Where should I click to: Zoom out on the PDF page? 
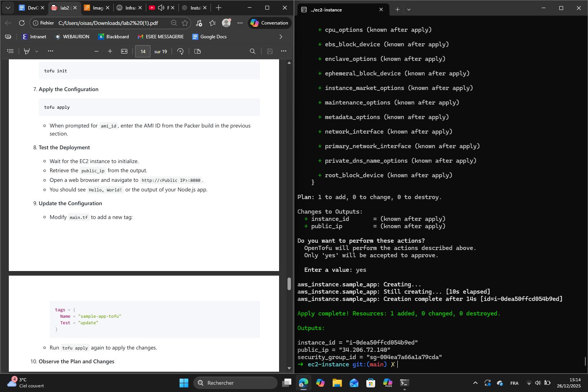[x=96, y=51]
